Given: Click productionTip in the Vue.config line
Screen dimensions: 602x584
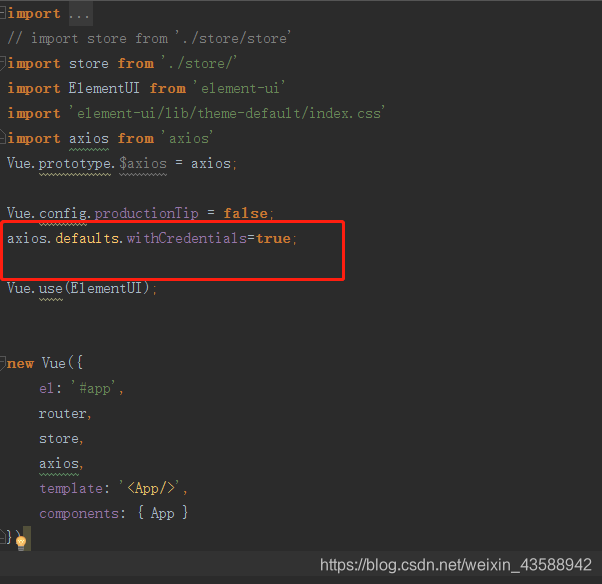Looking at the screenshot, I should pos(146,213).
